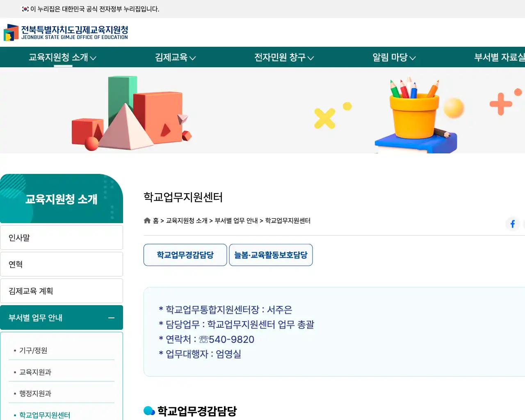The width and height of the screenshot is (525, 420).
Task: Click 교육지원청 소개 in the breadcrumb
Action: coord(187,221)
